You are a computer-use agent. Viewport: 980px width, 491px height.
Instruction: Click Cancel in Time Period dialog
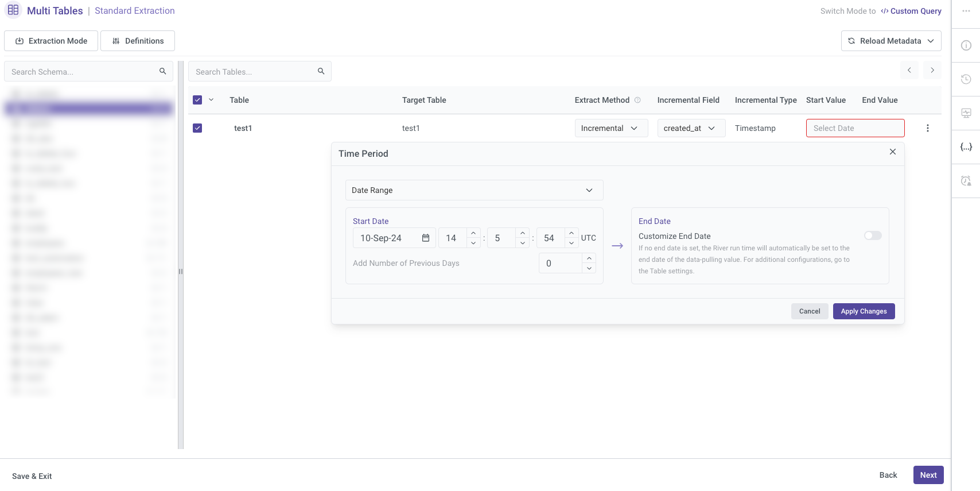(810, 311)
